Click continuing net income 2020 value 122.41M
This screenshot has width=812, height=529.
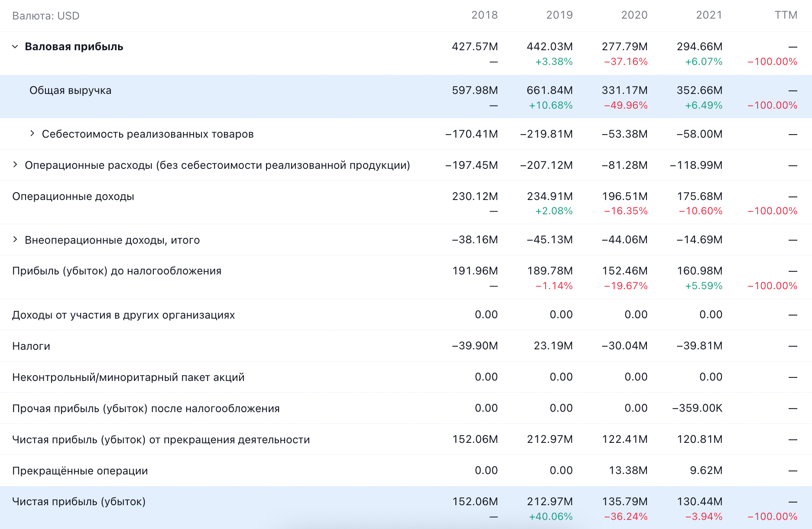point(625,439)
